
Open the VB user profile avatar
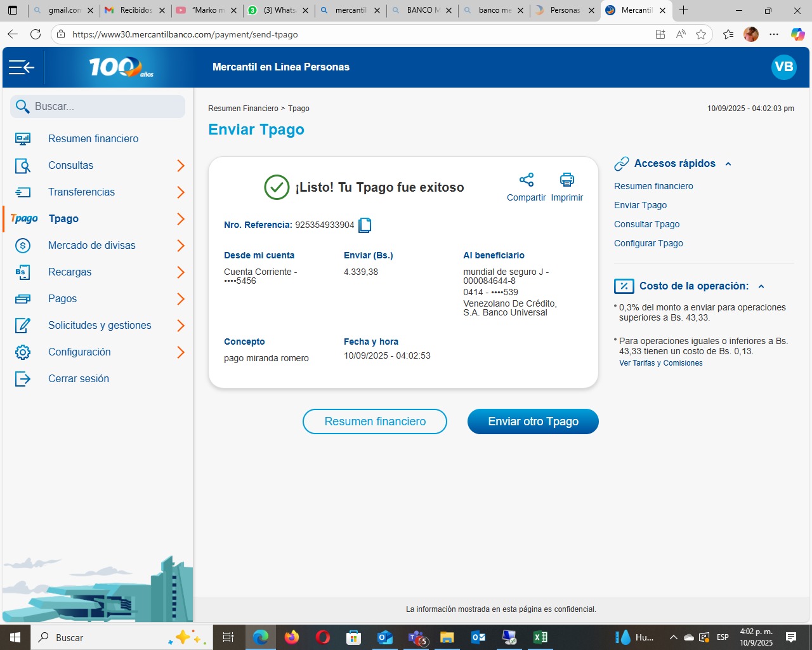[x=783, y=67]
